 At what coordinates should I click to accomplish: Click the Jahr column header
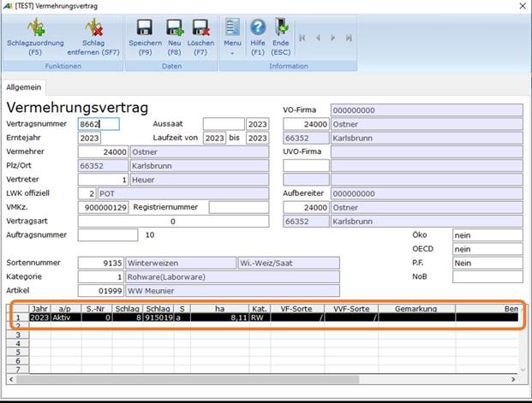click(40, 309)
